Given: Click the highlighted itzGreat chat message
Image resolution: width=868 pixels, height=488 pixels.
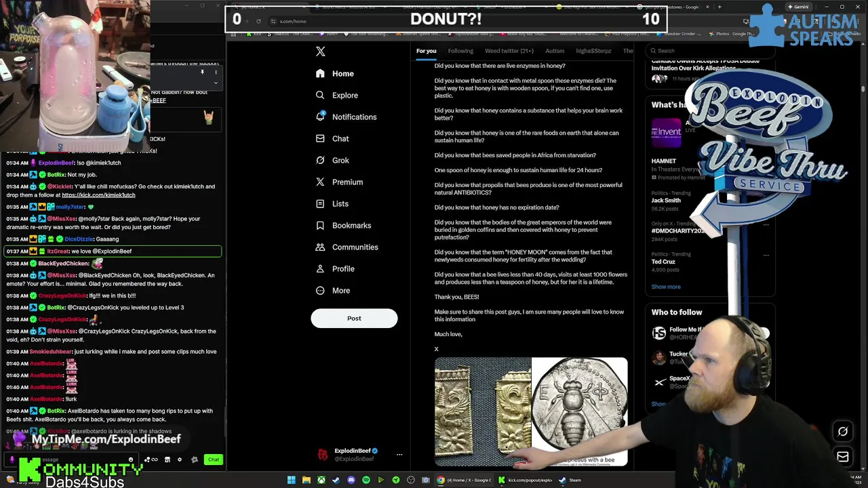Looking at the screenshot, I should tap(113, 251).
